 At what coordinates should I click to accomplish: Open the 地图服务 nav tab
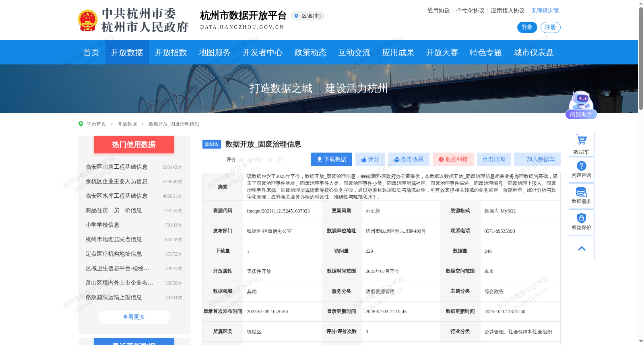(x=215, y=52)
